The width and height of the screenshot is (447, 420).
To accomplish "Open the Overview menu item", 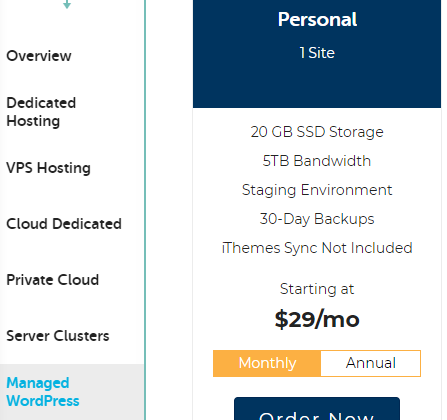I will 39,56.
